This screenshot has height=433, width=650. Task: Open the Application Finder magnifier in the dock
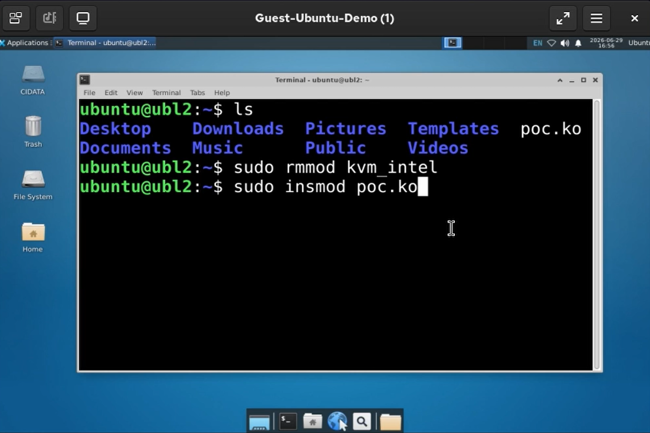coord(361,421)
